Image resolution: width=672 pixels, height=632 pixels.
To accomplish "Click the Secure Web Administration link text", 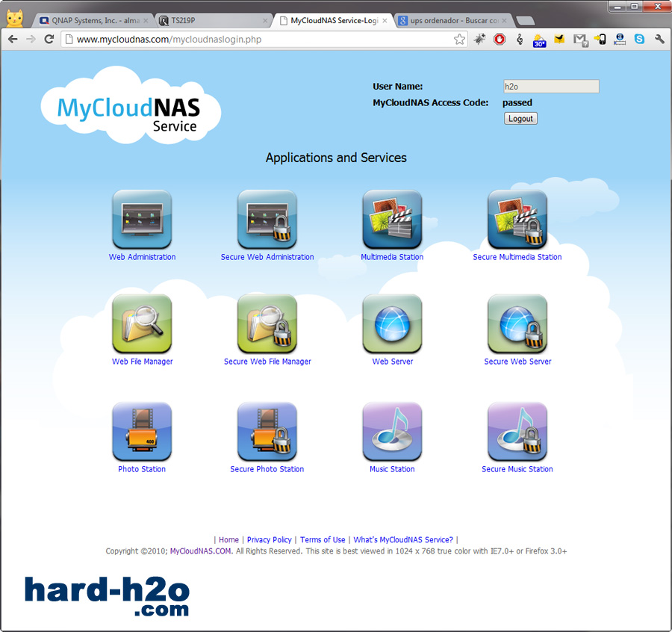I will pos(267,257).
